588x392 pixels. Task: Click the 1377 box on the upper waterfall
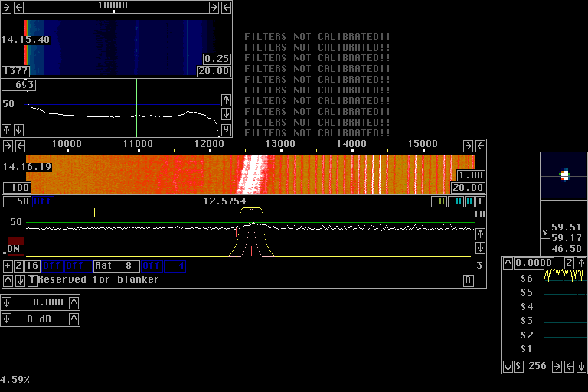tap(16, 71)
